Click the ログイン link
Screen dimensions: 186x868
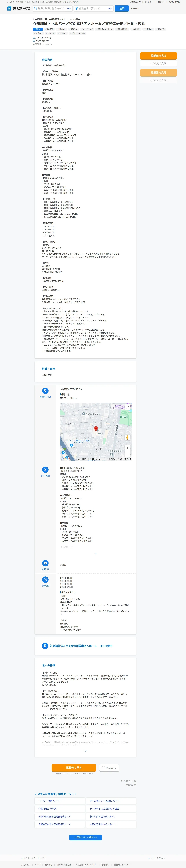(x=162, y=2)
